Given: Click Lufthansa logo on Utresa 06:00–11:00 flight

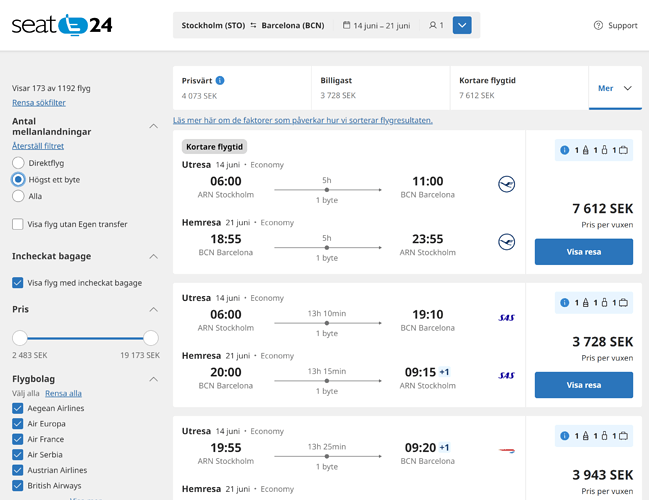Looking at the screenshot, I should (506, 184).
